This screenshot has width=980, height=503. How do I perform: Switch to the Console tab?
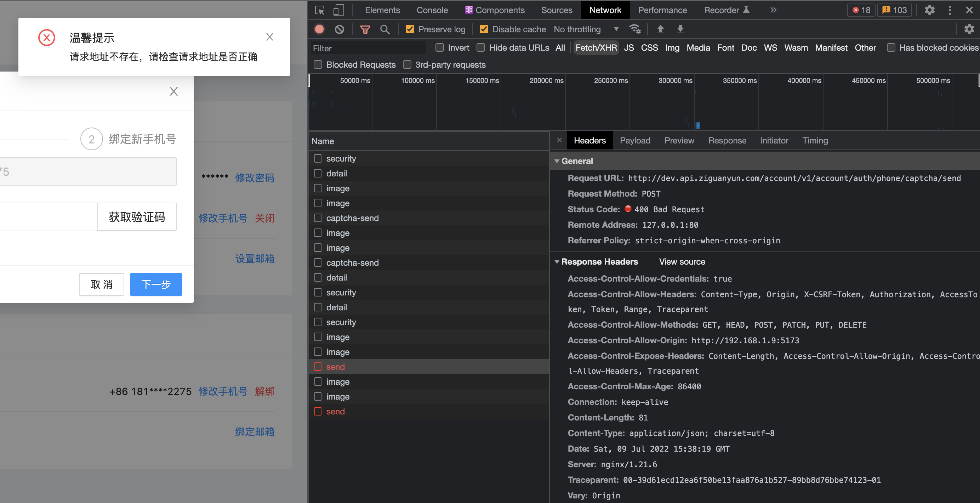(432, 10)
